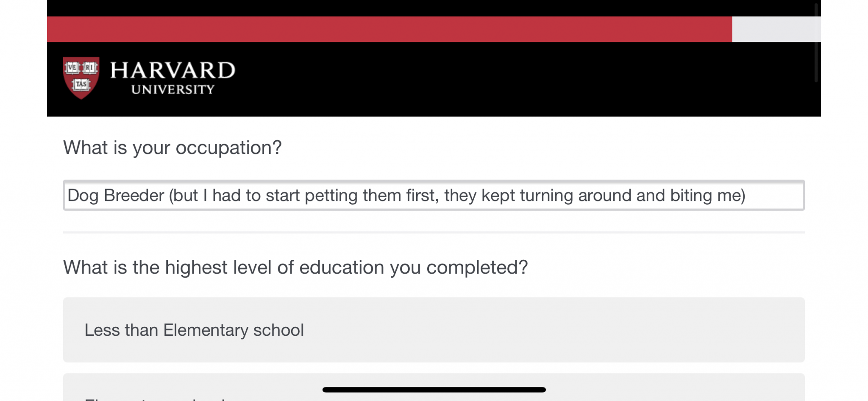
Task: Click the page scrollbar thumb at top right
Action: [x=816, y=42]
